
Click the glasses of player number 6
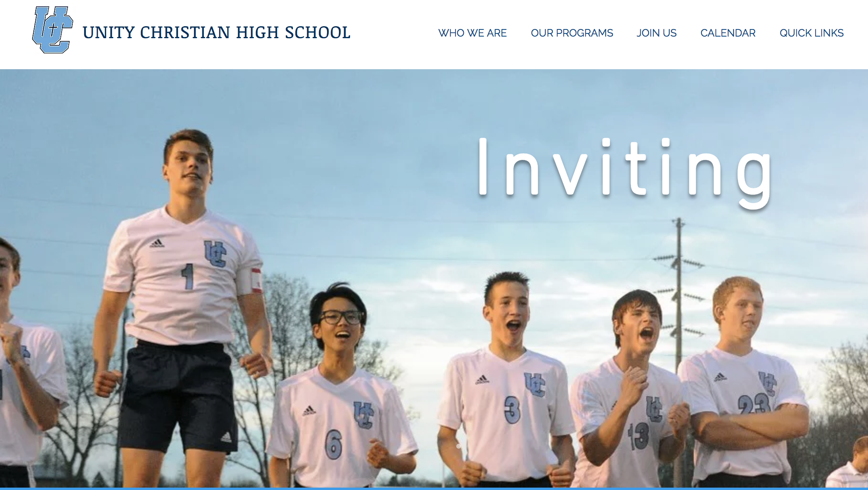[x=341, y=317]
